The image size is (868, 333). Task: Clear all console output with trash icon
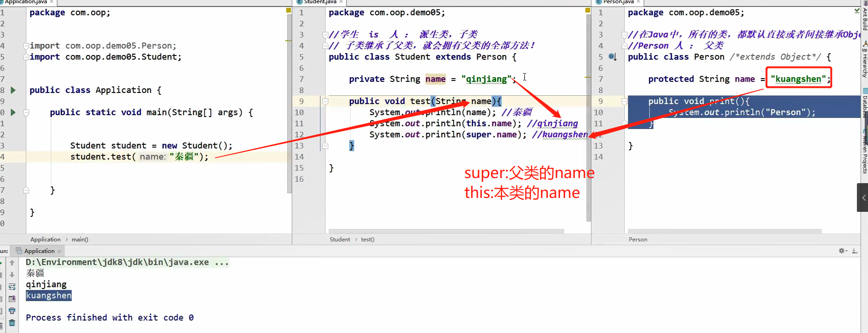(12, 323)
